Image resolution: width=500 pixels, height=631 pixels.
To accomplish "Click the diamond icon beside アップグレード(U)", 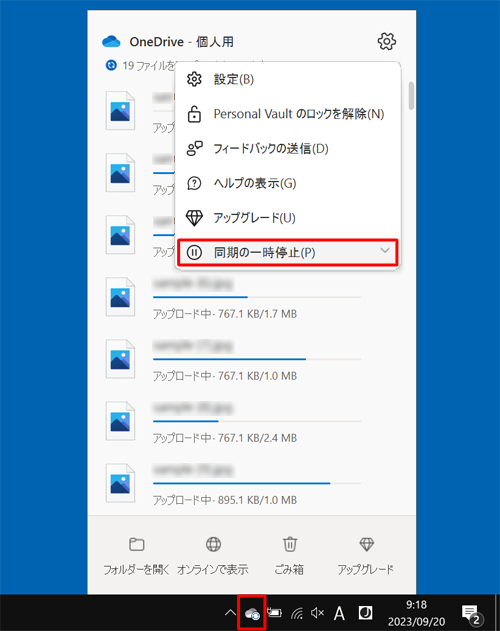I will [x=194, y=218].
